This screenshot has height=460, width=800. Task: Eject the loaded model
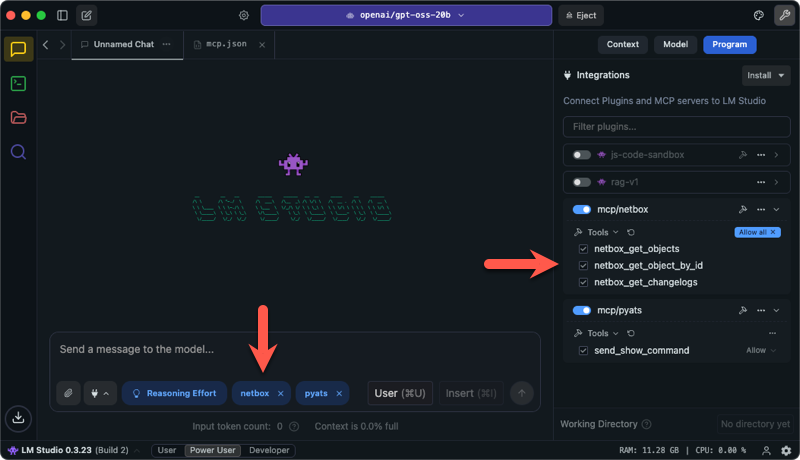pos(581,15)
